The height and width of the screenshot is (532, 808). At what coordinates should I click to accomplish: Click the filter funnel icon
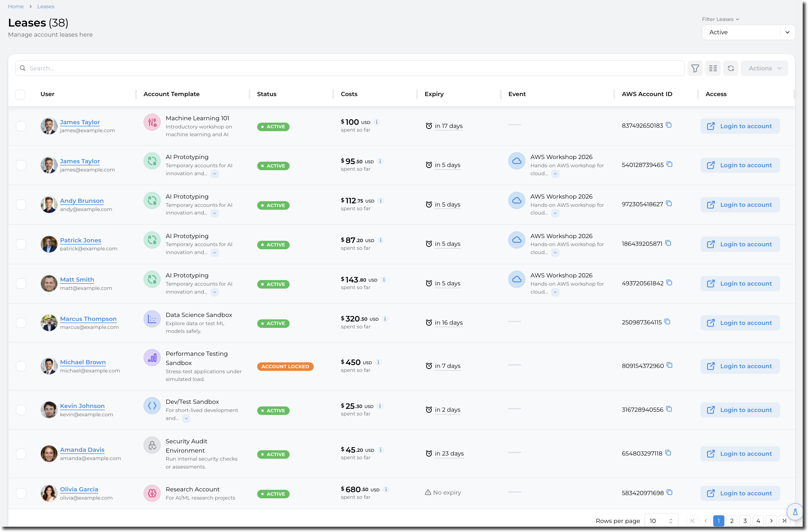(x=695, y=68)
